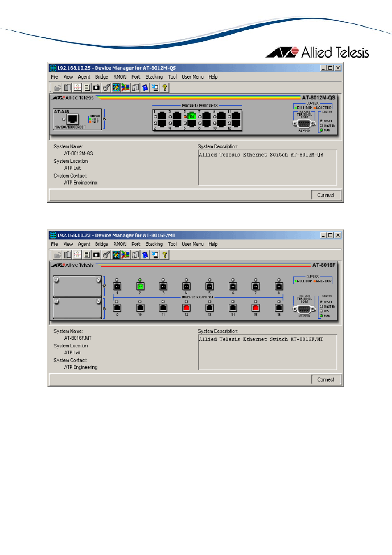The height and width of the screenshot is (555, 392).
Task: Open Tool menu in AT-8016F/MT window
Action: [172, 244]
